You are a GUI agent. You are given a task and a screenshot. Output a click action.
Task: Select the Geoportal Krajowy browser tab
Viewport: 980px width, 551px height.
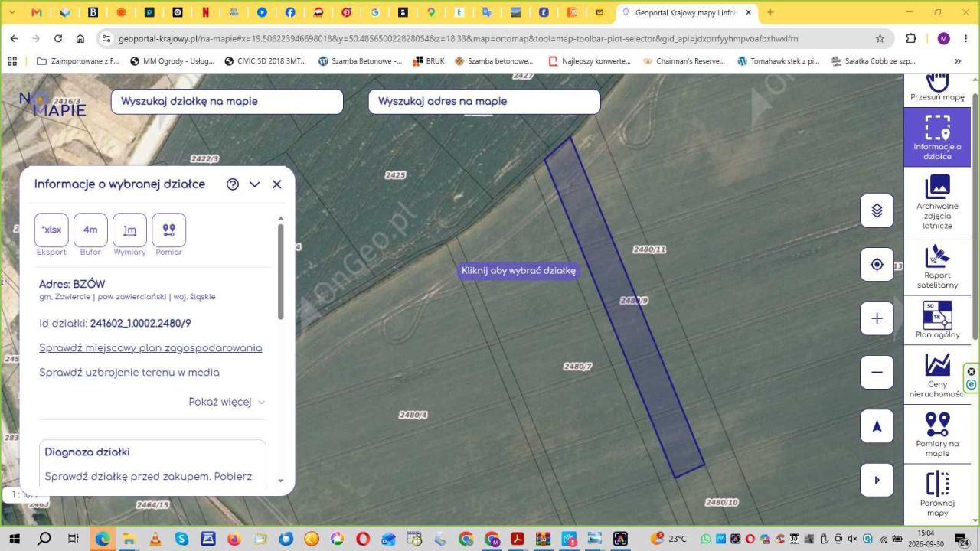[x=687, y=12]
